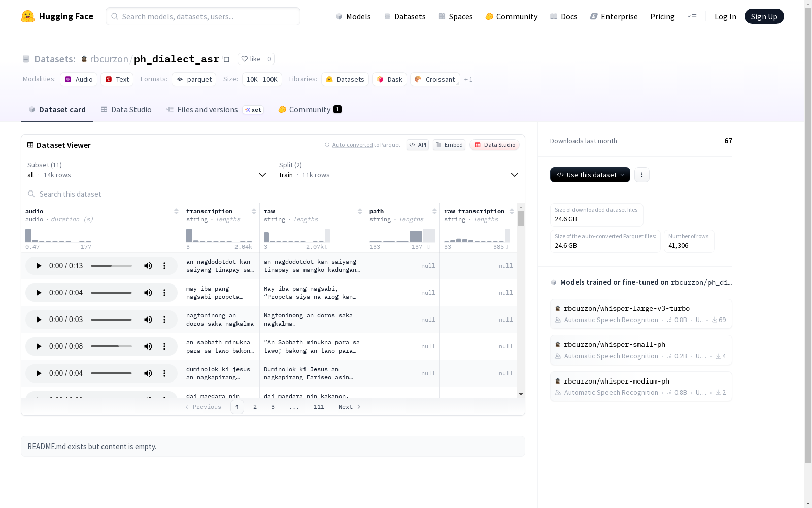
Task: Switch to the dataset Community tab
Action: [310, 110]
